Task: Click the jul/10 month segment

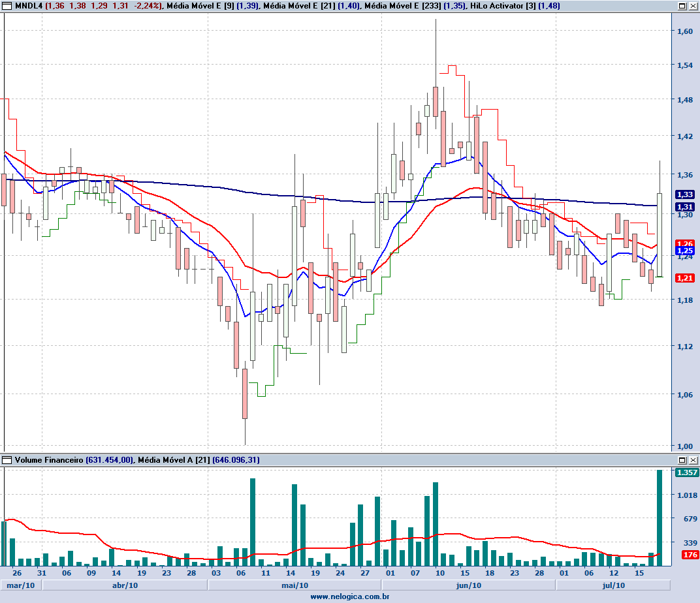Action: point(613,585)
